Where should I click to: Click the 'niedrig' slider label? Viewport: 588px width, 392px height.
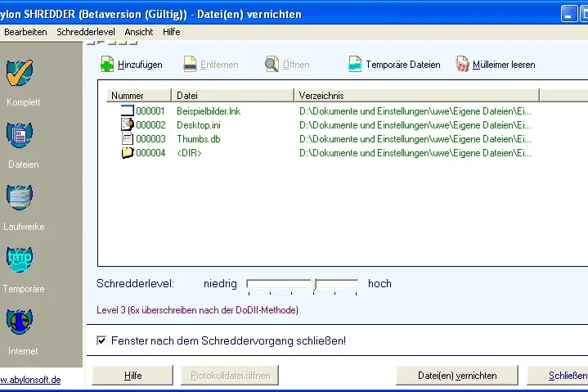220,284
